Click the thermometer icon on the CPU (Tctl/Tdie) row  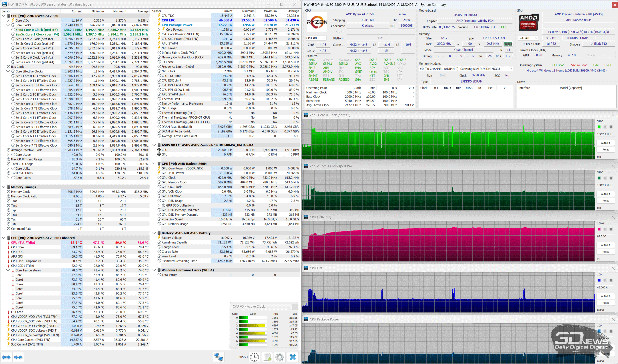[x=8, y=243]
